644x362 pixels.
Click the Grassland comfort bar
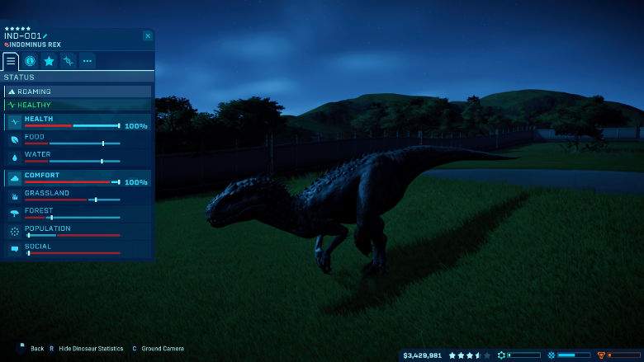coord(72,200)
